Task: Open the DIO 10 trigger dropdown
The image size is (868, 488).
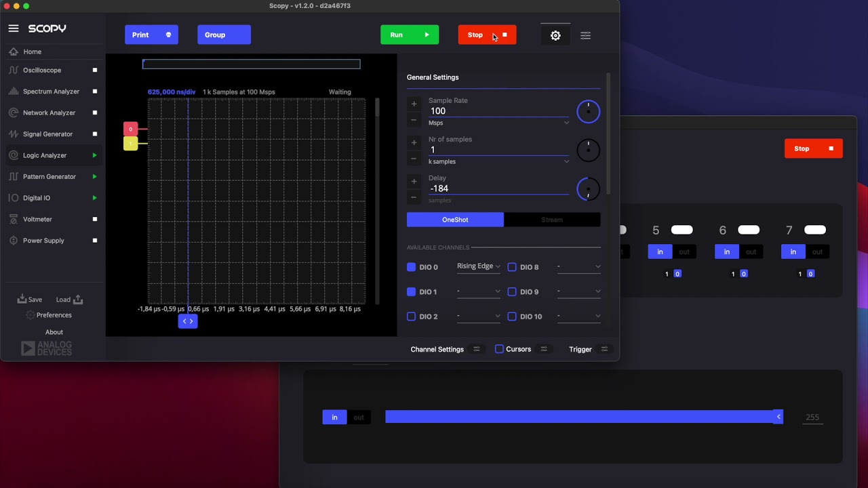Action: click(579, 316)
